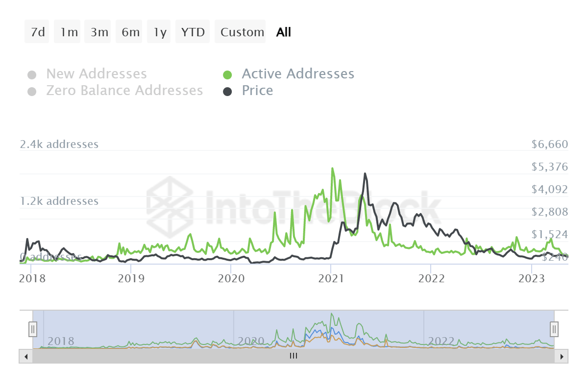View 1y of data
The height and width of the screenshot is (392, 588).
(159, 31)
